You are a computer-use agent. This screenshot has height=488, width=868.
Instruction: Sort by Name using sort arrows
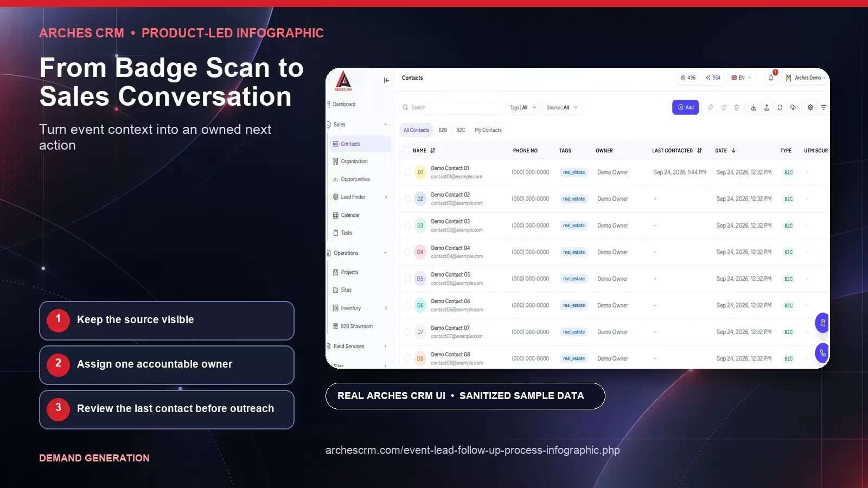point(433,151)
